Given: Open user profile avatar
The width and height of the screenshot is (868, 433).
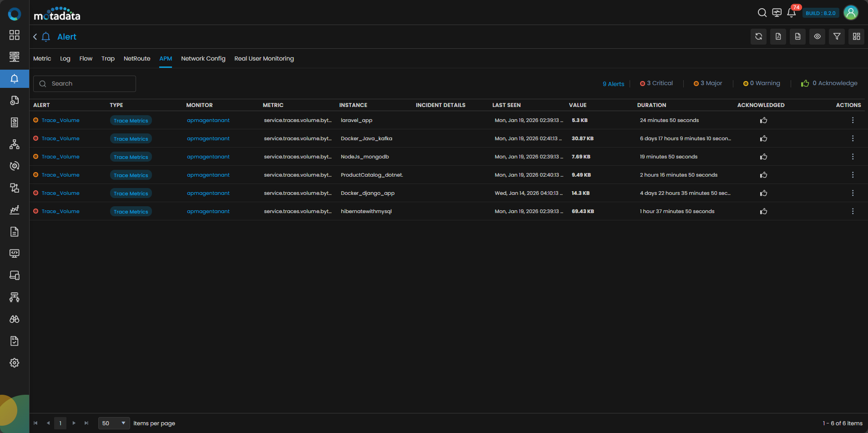Looking at the screenshot, I should point(851,13).
